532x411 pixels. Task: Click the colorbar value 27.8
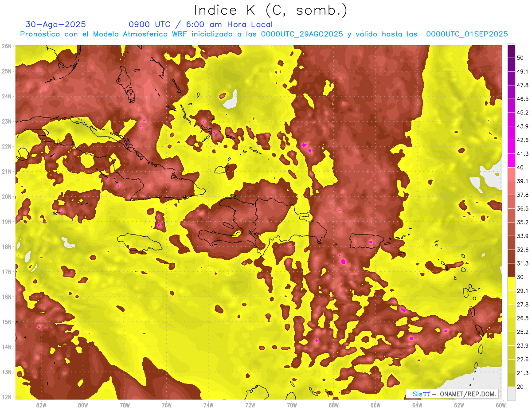pyautogui.click(x=522, y=305)
